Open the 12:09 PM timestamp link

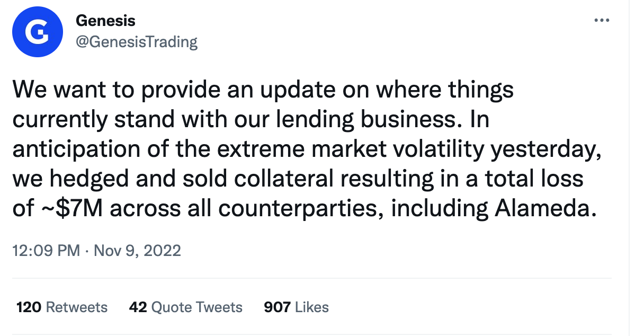46,250
